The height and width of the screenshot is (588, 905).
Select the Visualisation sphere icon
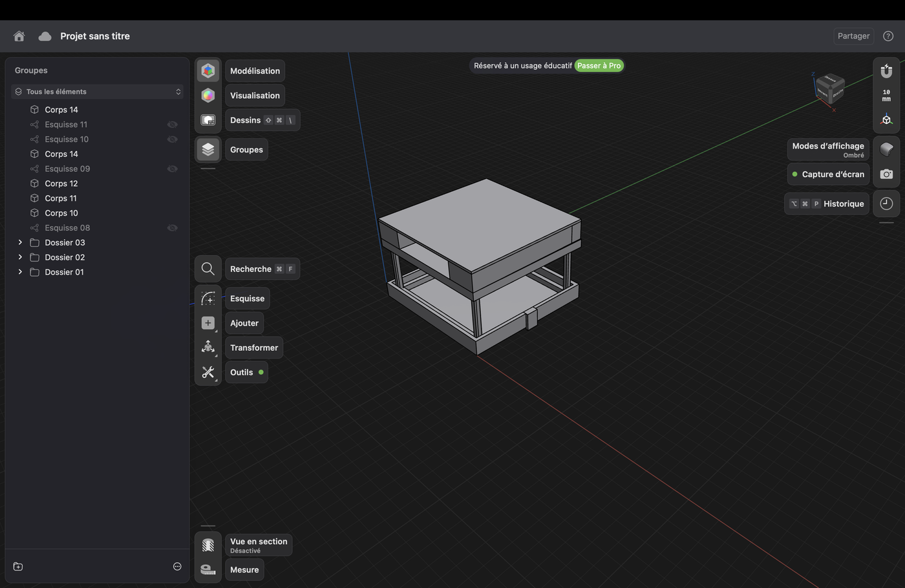[208, 96]
